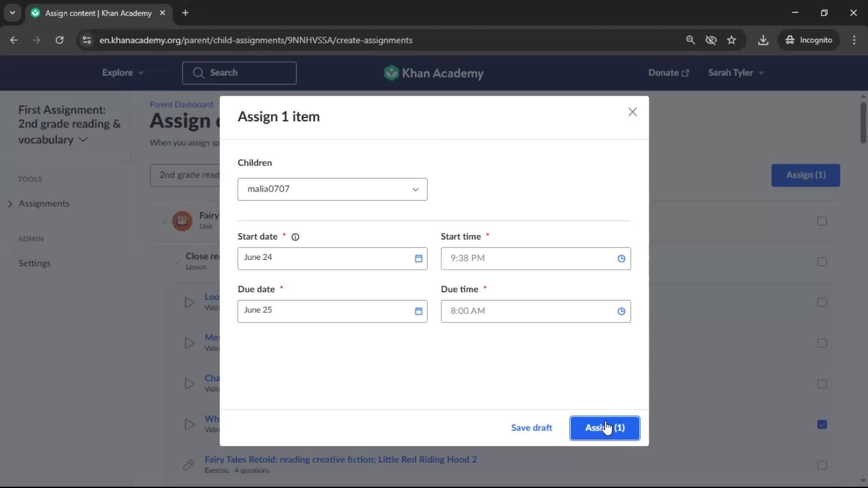This screenshot has width=868, height=488.
Task: Open the Due date calendar picker icon
Action: point(419,311)
